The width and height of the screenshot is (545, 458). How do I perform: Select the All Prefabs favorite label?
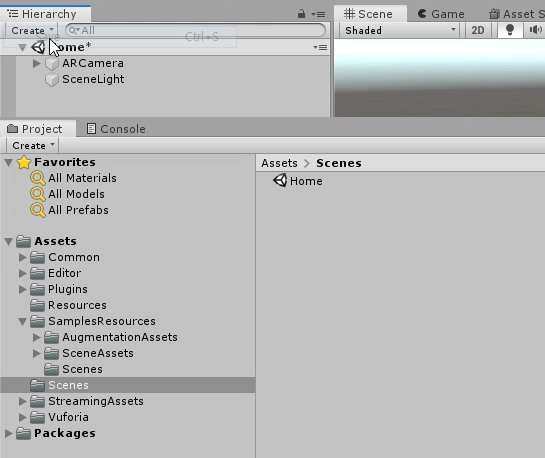tap(79, 210)
